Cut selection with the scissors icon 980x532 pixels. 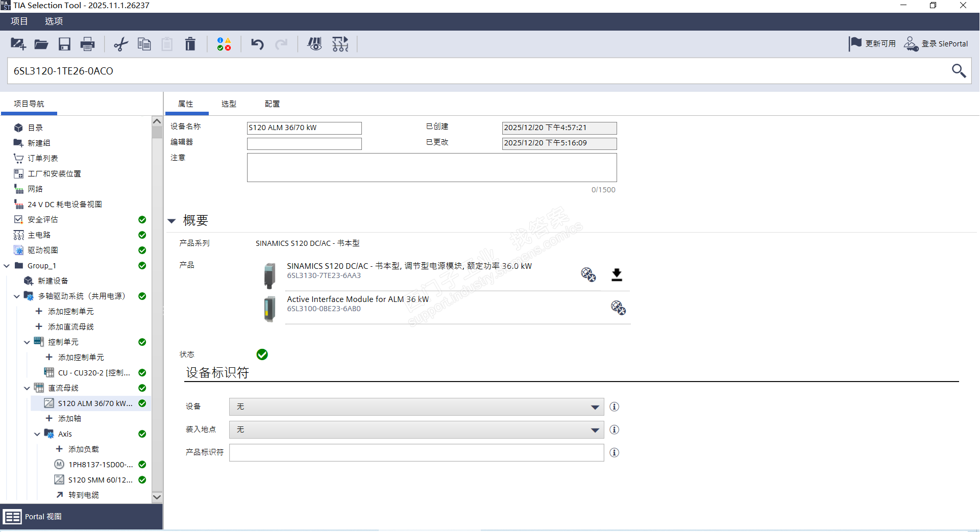coord(121,44)
